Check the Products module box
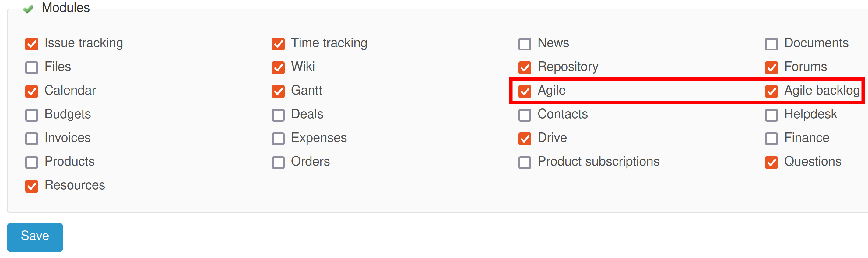The image size is (868, 258). pos(32,163)
